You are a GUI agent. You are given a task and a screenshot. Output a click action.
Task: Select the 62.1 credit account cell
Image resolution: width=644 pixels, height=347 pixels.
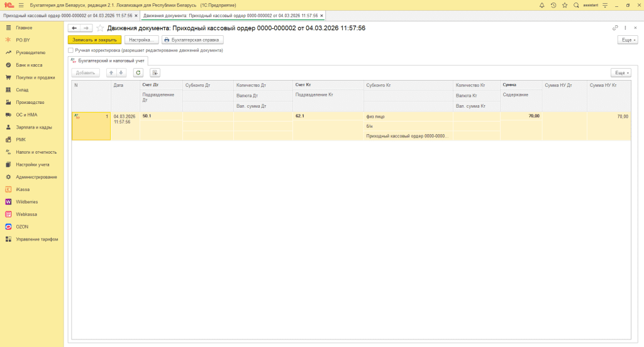tap(328, 116)
